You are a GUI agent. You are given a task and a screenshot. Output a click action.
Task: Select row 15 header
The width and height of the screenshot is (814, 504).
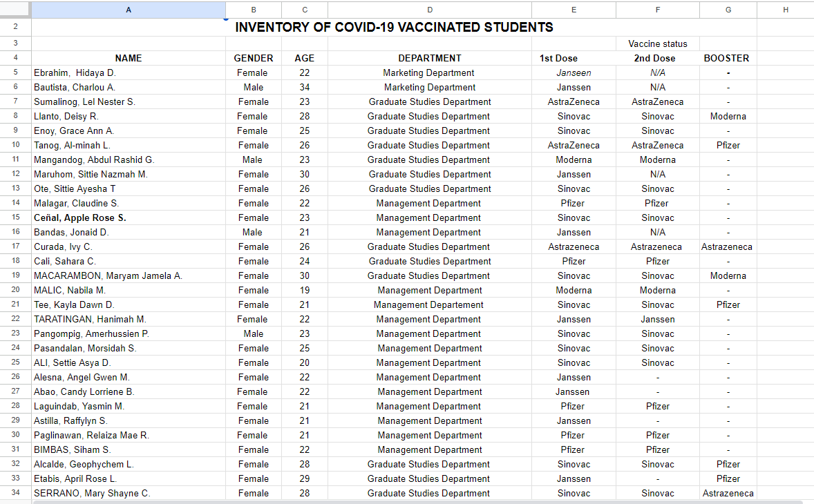tap(15, 217)
